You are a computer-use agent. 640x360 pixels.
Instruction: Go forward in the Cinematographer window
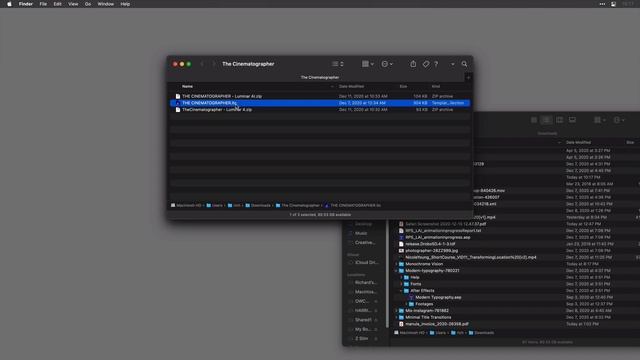(x=213, y=64)
